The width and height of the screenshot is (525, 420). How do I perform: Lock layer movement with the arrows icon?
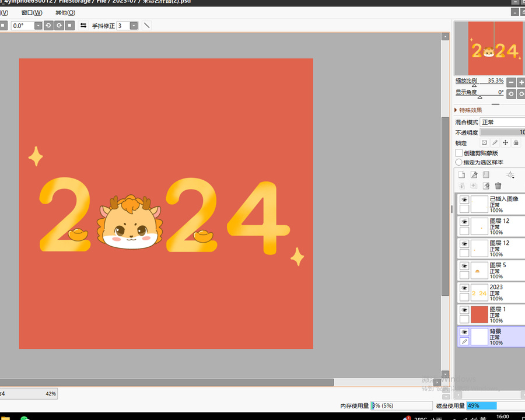506,143
